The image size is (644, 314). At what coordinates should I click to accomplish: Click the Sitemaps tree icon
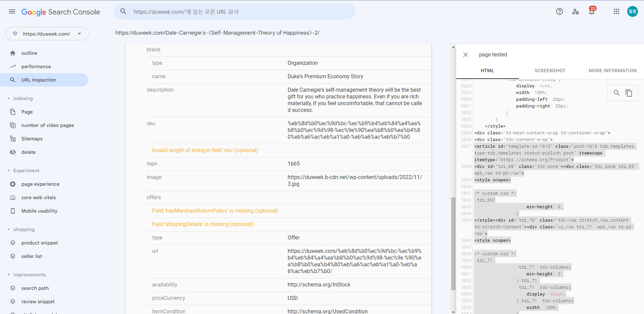tap(13, 139)
